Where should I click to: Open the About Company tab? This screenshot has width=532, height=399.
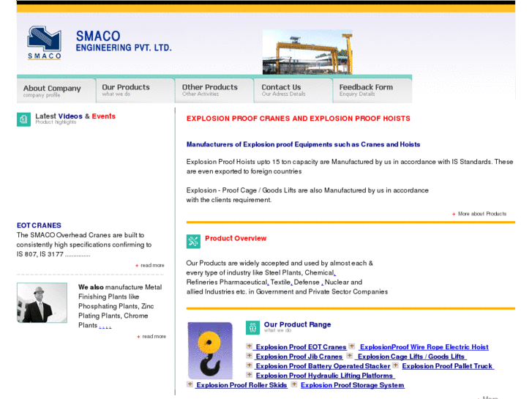pyautogui.click(x=56, y=91)
